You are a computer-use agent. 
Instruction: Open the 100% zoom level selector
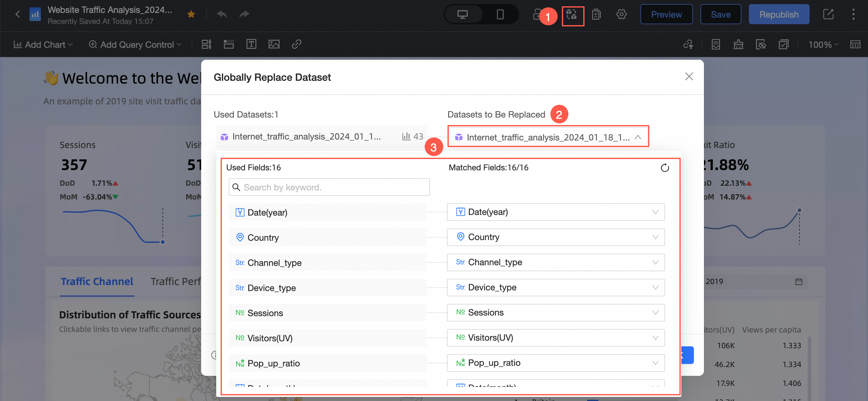pos(822,45)
